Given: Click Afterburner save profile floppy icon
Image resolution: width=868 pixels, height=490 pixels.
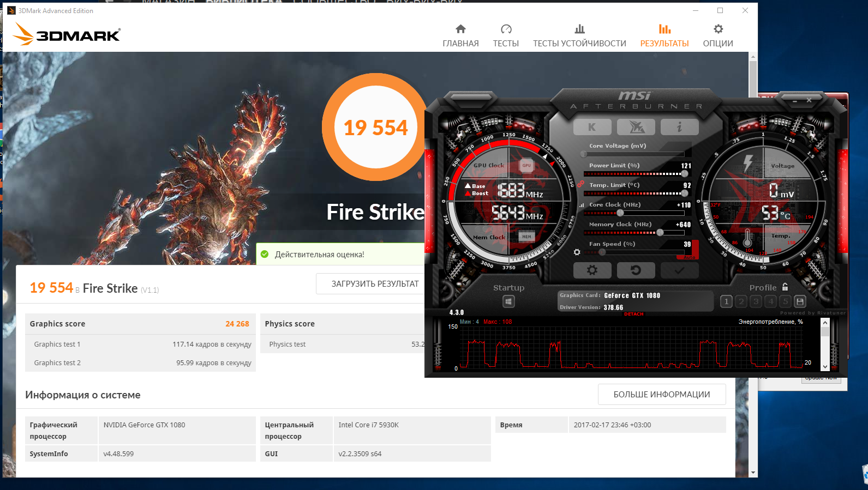Looking at the screenshot, I should tap(800, 301).
